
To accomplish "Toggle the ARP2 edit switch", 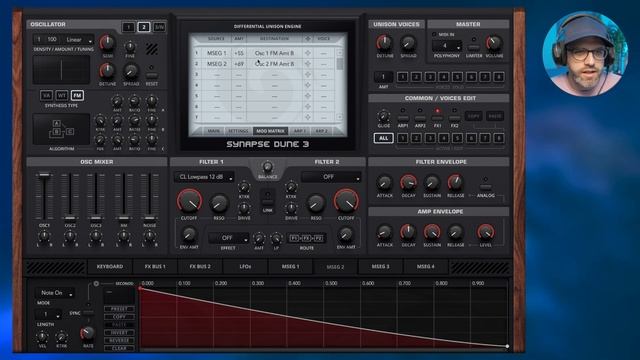I will (x=420, y=118).
